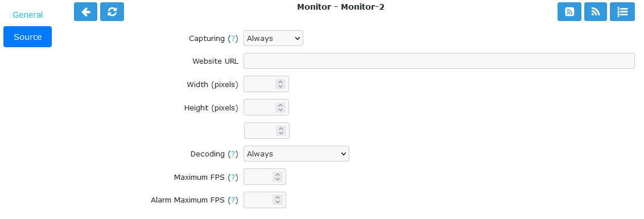Increase Width value with stepper arrow

[280, 82]
